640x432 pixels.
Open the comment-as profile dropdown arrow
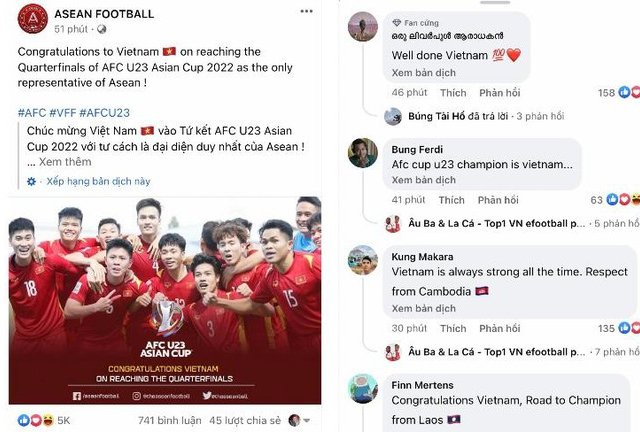click(x=307, y=421)
